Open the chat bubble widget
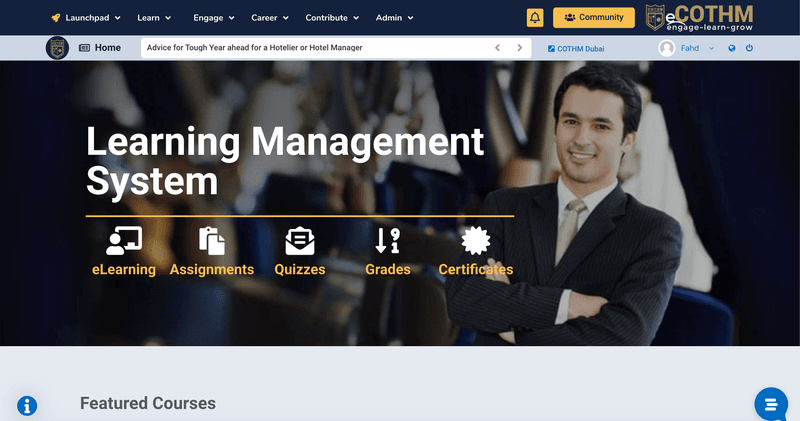The image size is (800, 421). (x=771, y=404)
